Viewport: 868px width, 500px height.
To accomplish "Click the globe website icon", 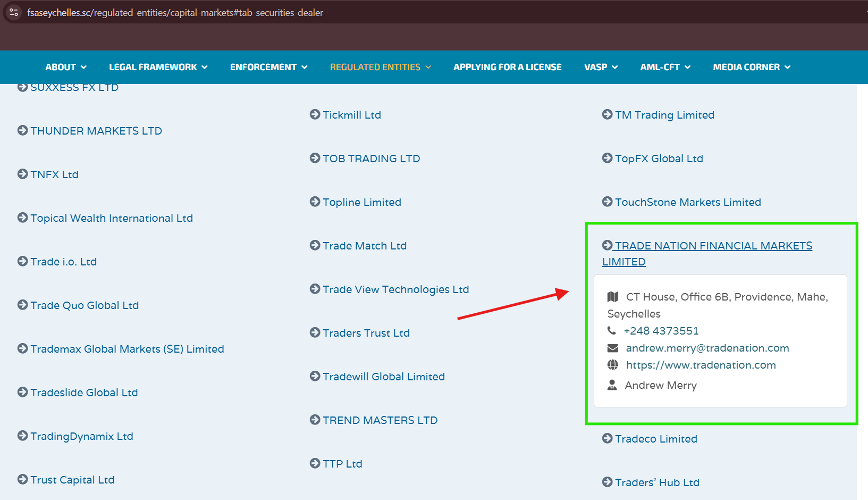I will click(612, 365).
